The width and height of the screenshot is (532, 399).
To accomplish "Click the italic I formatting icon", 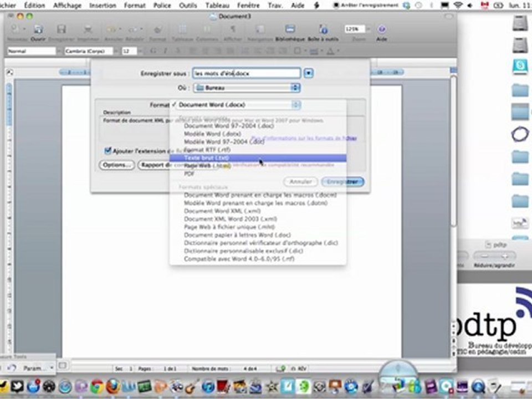I will [165, 51].
